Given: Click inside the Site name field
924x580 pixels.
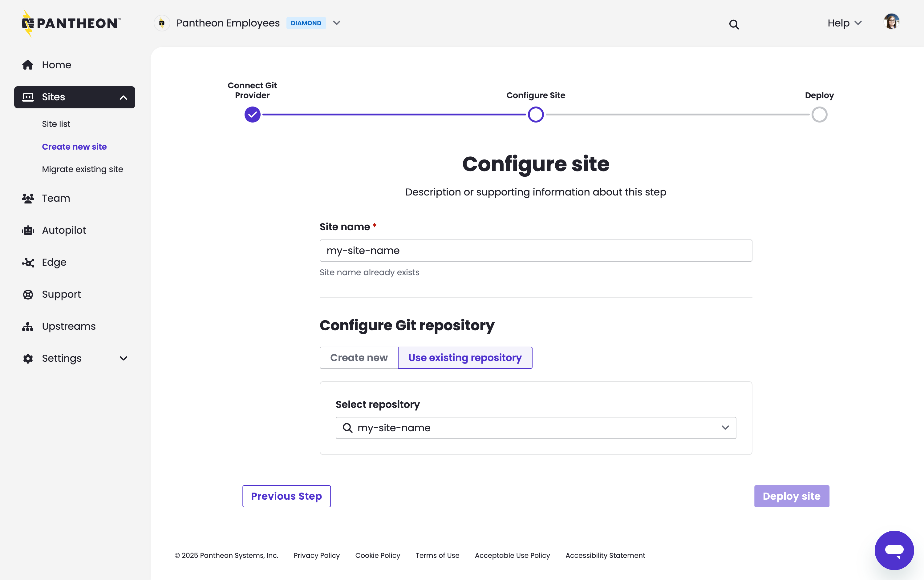Looking at the screenshot, I should pos(536,251).
